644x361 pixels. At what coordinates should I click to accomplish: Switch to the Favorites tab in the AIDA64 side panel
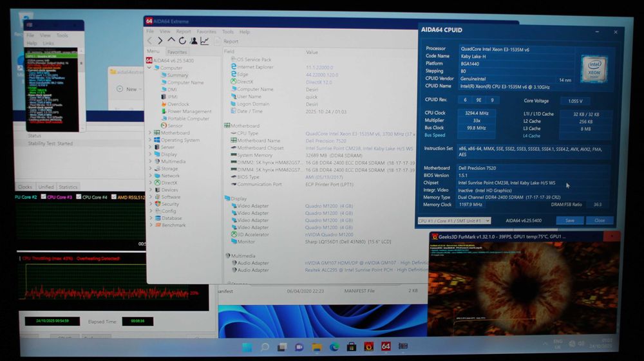[177, 52]
